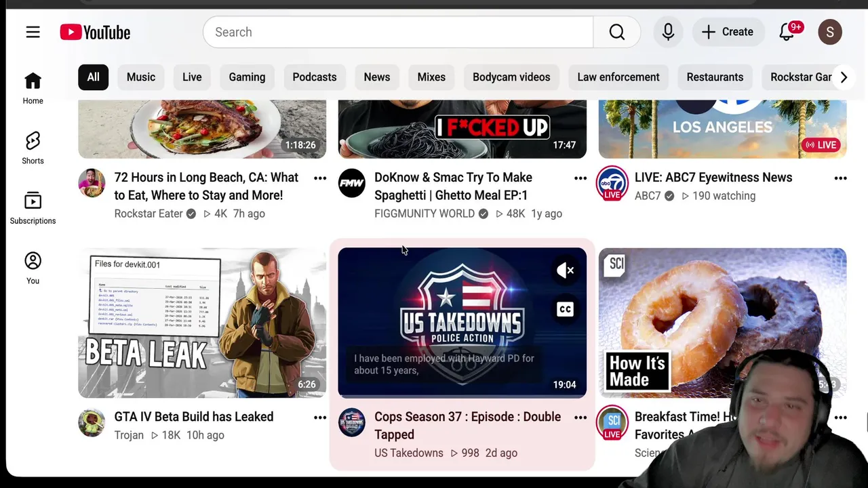The height and width of the screenshot is (488, 868).
Task: Click in the Search input field
Action: point(398,32)
